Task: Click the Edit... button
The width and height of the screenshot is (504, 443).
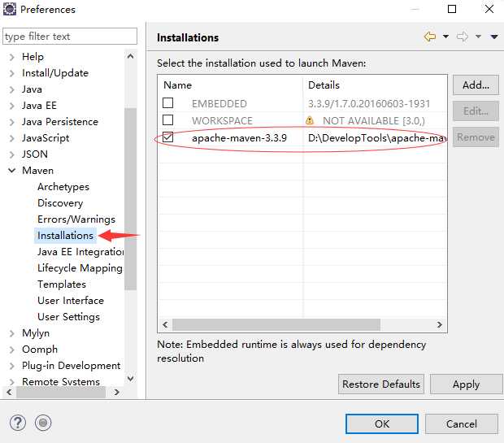Action: pos(476,111)
